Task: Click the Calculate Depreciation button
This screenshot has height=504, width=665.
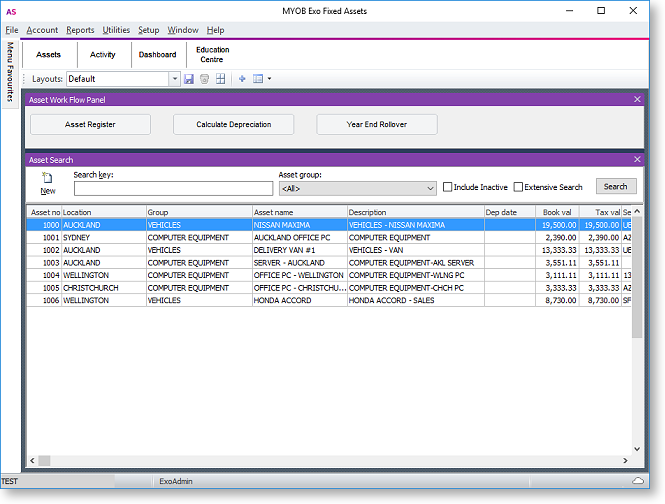Action: (234, 124)
